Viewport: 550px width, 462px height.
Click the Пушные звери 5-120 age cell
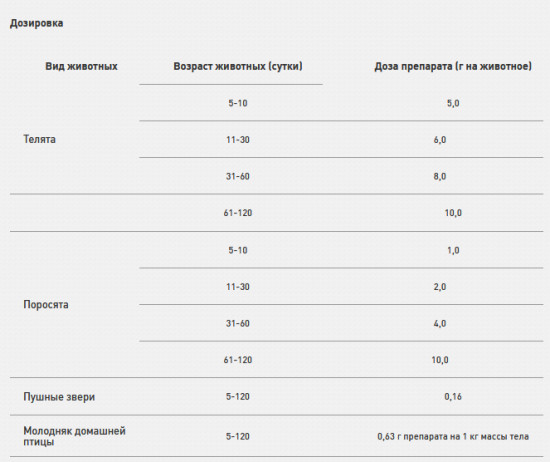[238, 396]
